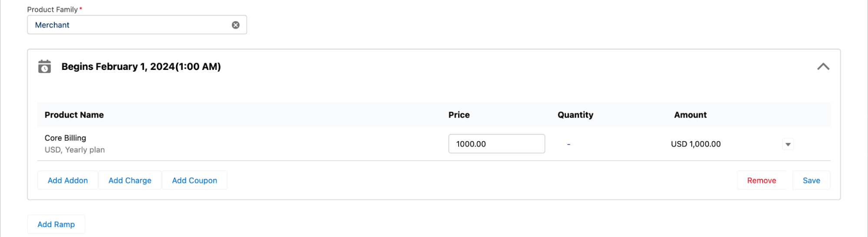Open the Product Family combo box
Screen dimensions: 868x237
pos(130,25)
